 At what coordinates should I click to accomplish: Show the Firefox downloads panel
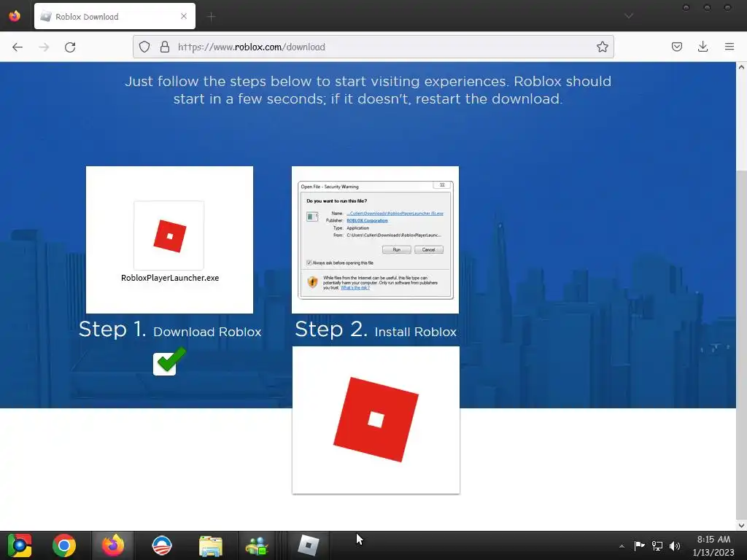coord(703,47)
